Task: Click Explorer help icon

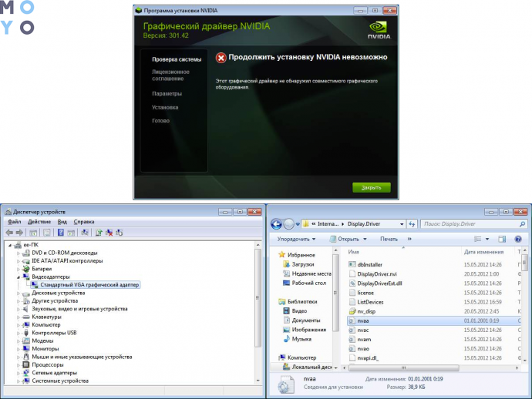Action: (518, 239)
